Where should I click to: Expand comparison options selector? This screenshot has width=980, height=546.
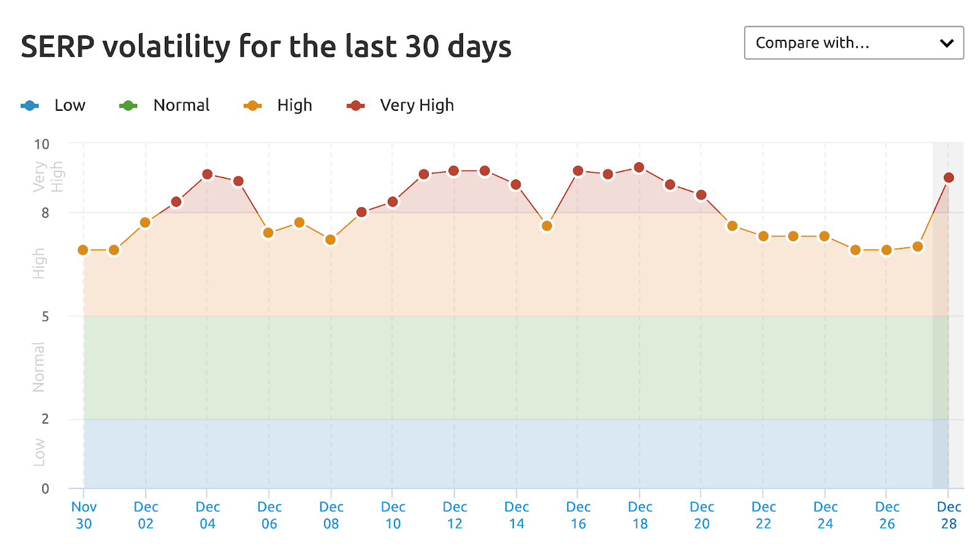coord(853,43)
